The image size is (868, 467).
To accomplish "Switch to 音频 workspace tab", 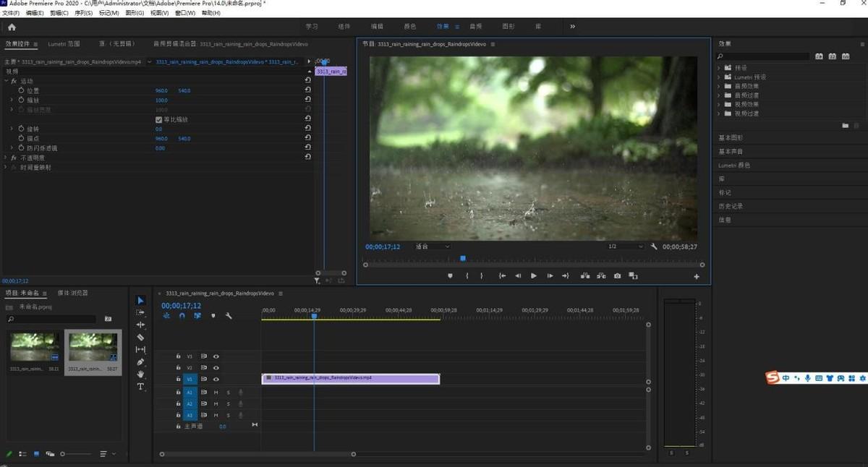I will click(475, 27).
